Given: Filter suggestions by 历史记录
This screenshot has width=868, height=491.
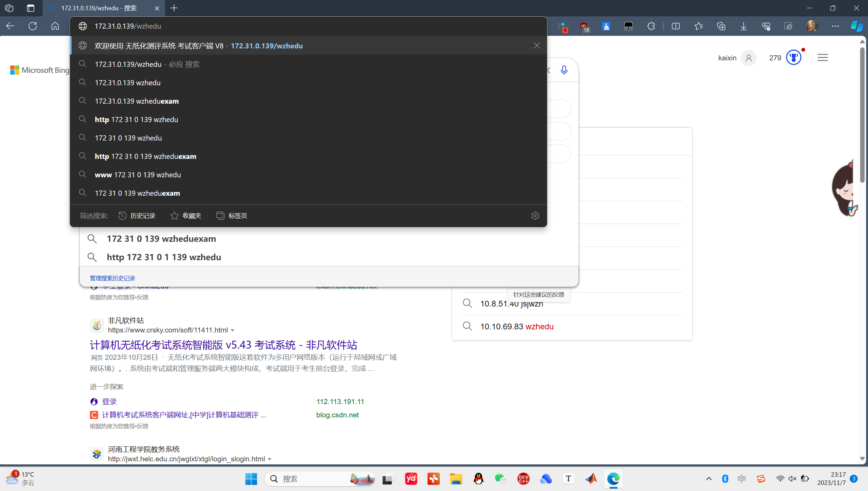Looking at the screenshot, I should (x=137, y=215).
